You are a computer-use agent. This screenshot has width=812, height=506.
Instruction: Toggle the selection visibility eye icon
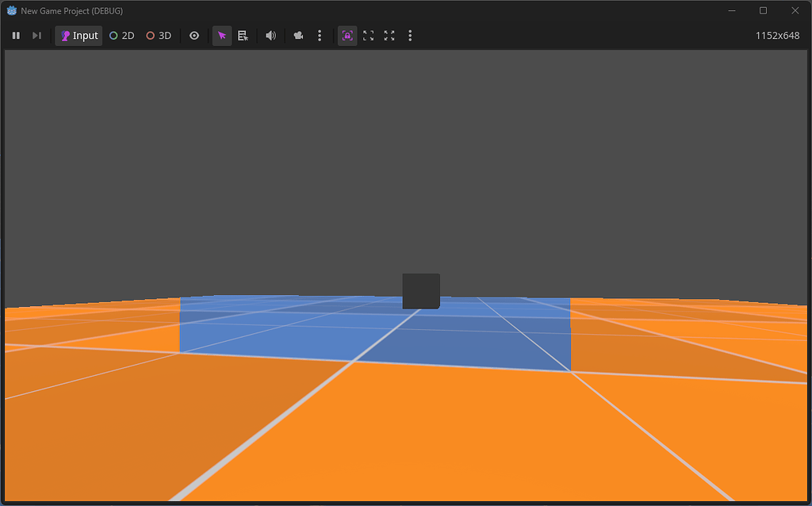pos(194,35)
